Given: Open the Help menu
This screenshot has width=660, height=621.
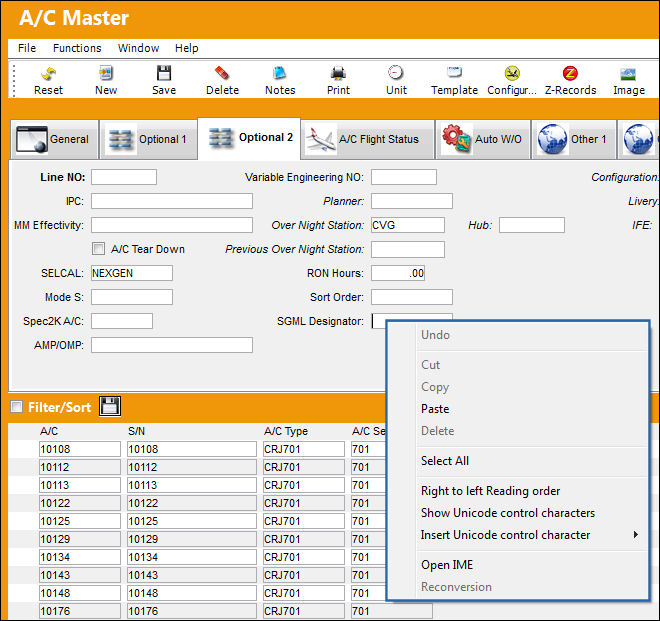Looking at the screenshot, I should [186, 48].
